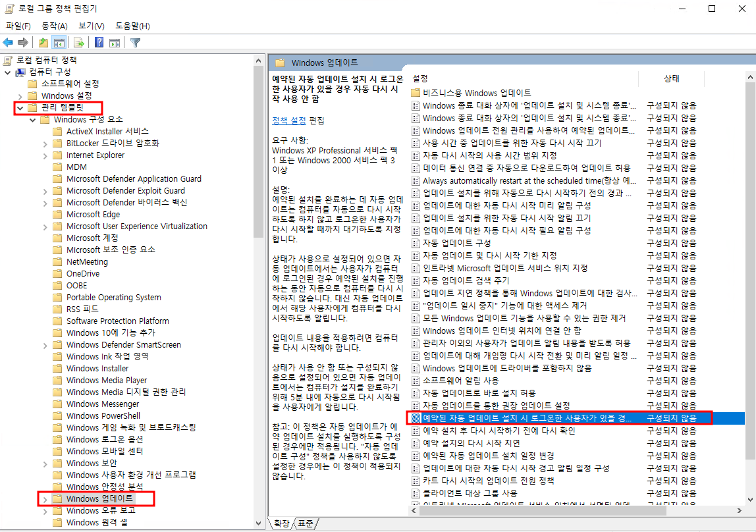
Task: Click the settings list vertical scrollbar
Action: coord(750,263)
